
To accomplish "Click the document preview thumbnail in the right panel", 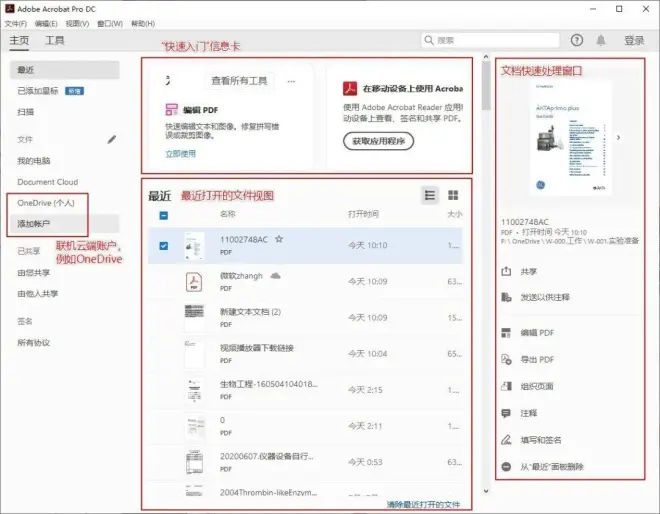I will (x=570, y=138).
